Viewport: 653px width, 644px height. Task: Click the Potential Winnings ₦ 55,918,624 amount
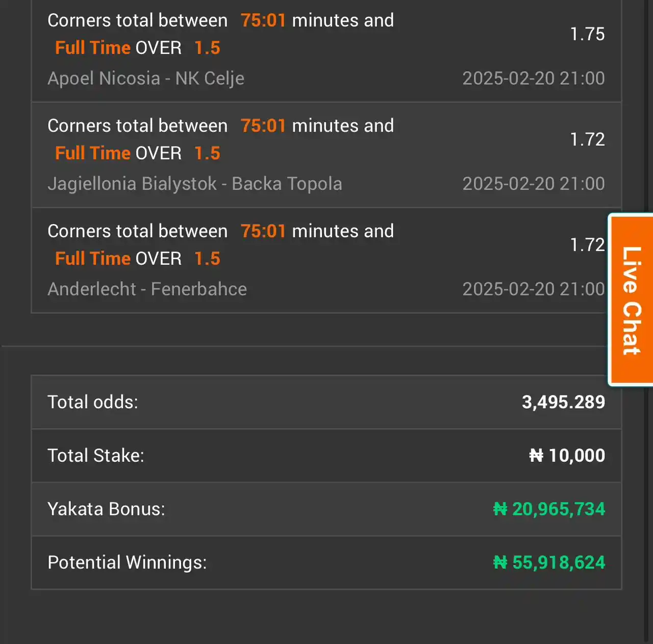pos(549,562)
